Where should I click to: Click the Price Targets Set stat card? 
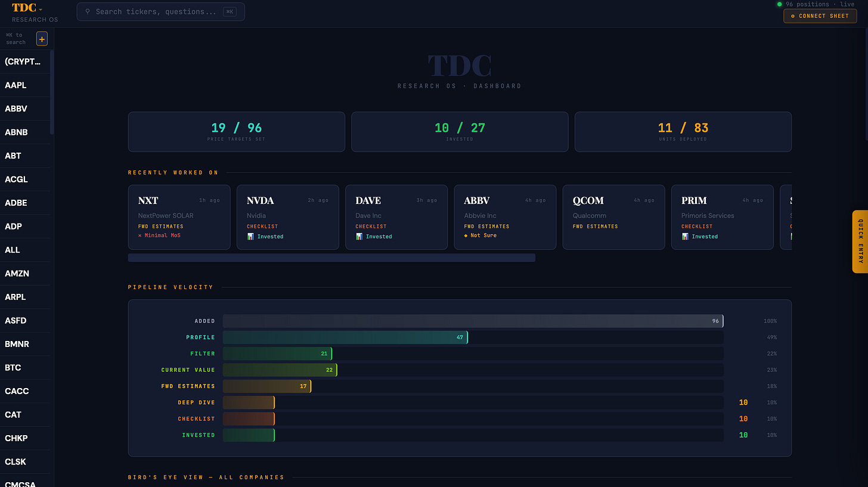tap(237, 132)
